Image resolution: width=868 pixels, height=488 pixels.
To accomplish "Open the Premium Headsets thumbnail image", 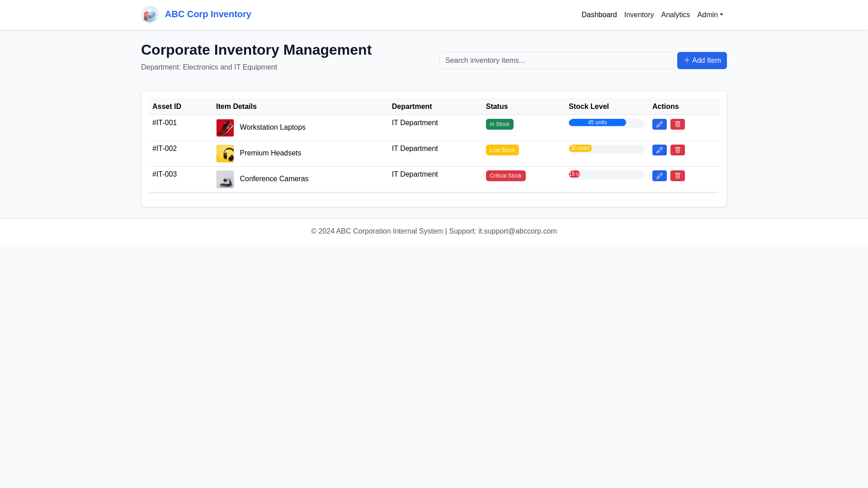I will [225, 154].
